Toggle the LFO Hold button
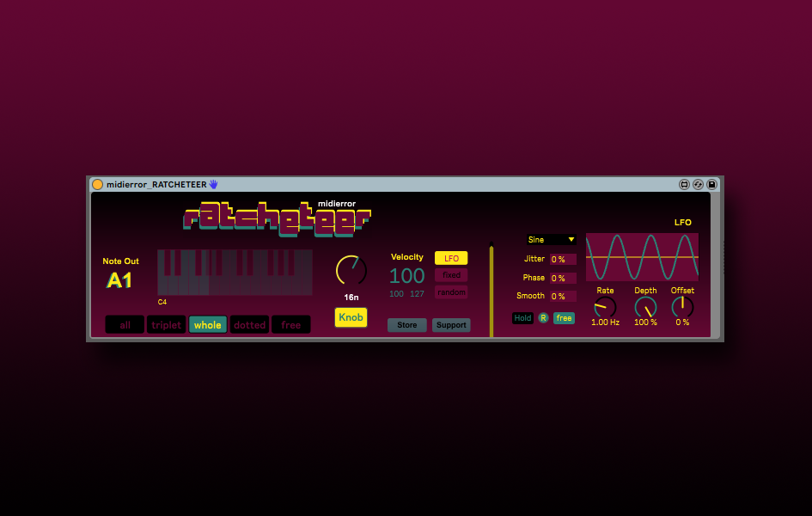Image resolution: width=812 pixels, height=516 pixels. point(522,318)
